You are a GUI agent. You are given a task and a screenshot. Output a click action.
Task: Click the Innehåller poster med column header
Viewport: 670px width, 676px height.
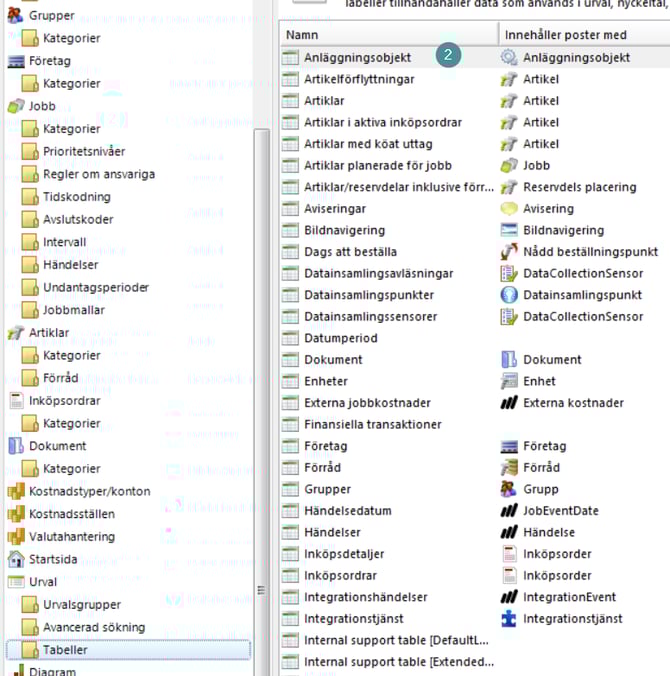point(565,35)
